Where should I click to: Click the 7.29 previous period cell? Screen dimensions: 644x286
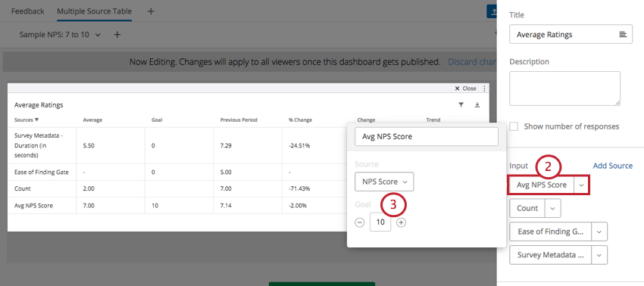pyautogui.click(x=226, y=145)
